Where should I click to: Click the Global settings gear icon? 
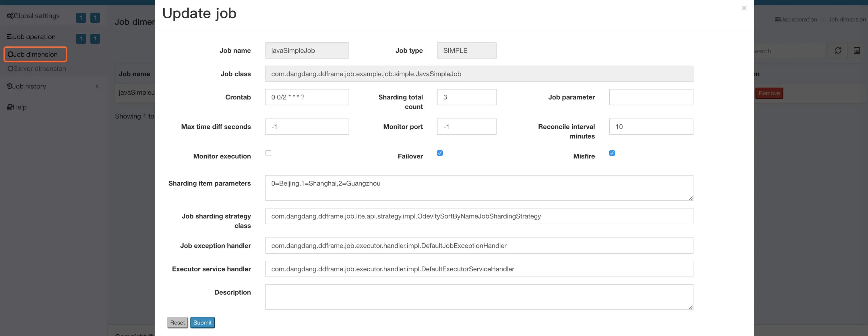click(x=10, y=16)
